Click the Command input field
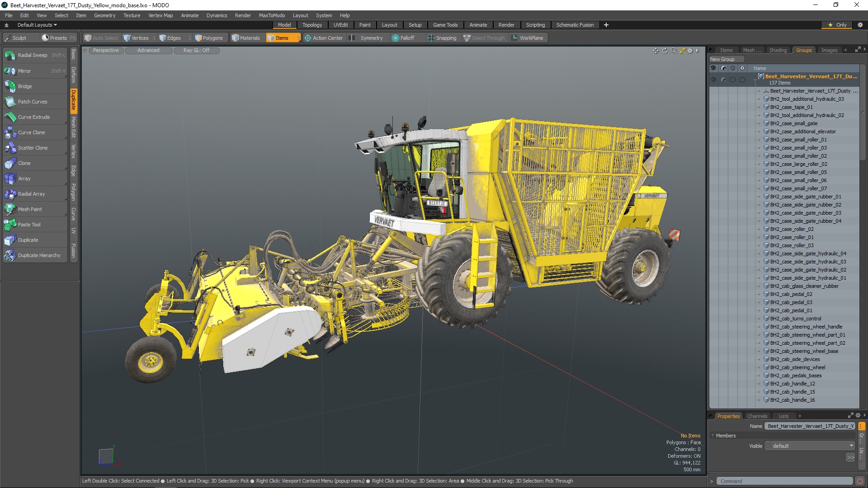The image size is (868, 488). (x=785, y=481)
